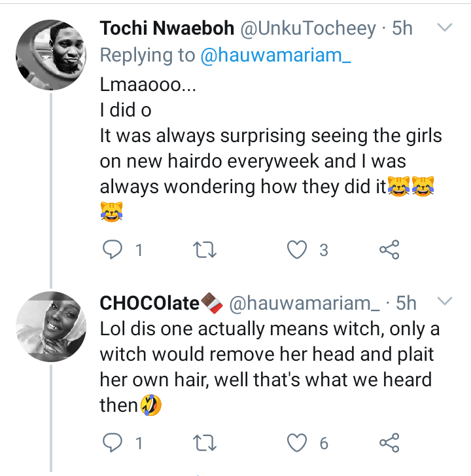The image size is (471, 476).
Task: Open dropdown menu on CHOCOlate's tweet
Action: [x=444, y=302]
